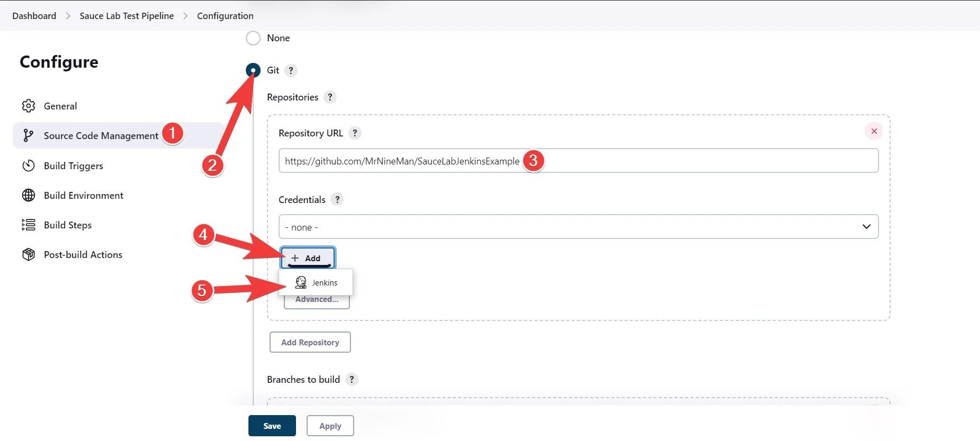
Task: Click the Apply button
Action: (330, 426)
